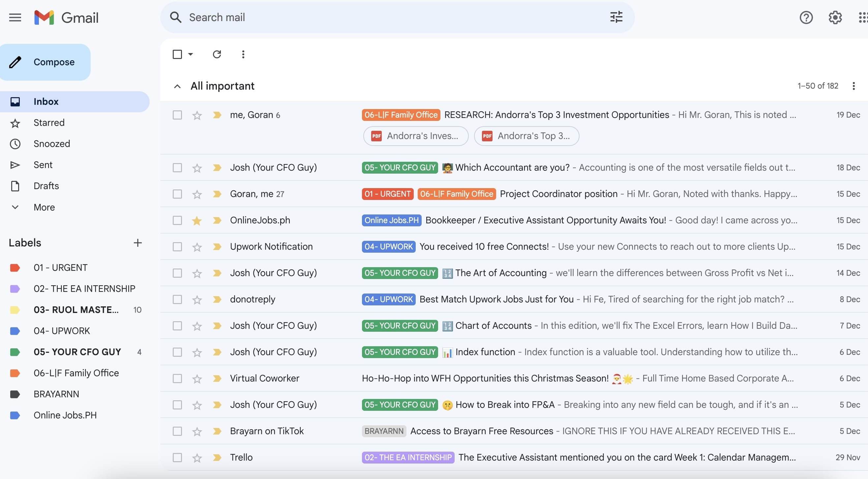This screenshot has height=479, width=868.
Task: Select the OnlineJobs.ph email checkbox
Action: pyautogui.click(x=177, y=220)
